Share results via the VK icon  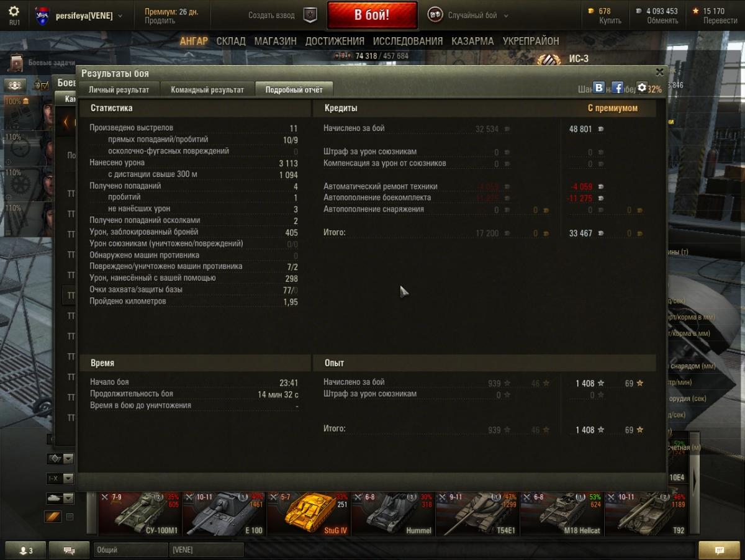(599, 88)
